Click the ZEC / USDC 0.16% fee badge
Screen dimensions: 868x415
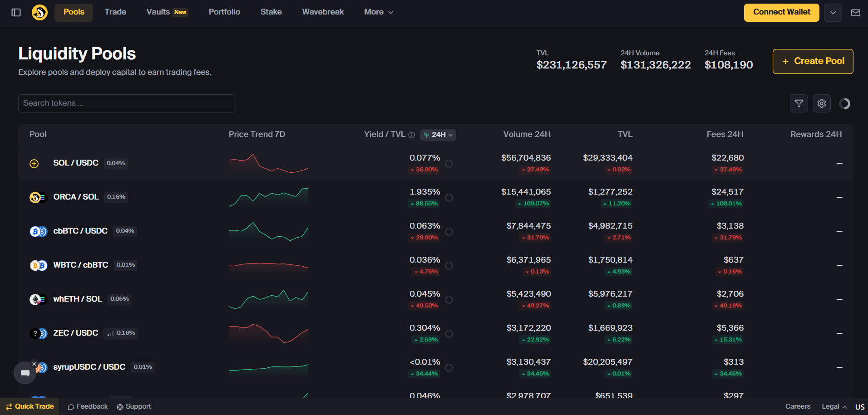click(121, 333)
